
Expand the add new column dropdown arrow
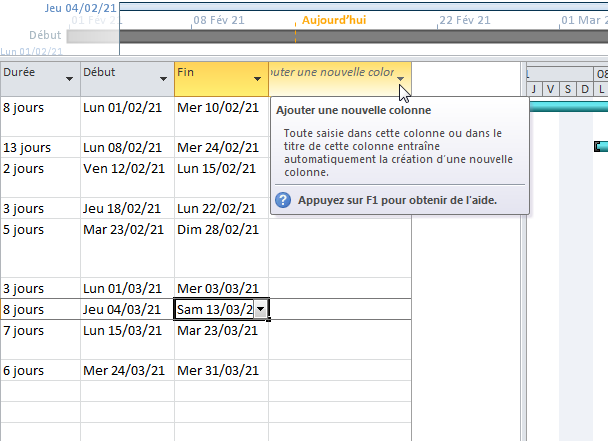pyautogui.click(x=401, y=78)
